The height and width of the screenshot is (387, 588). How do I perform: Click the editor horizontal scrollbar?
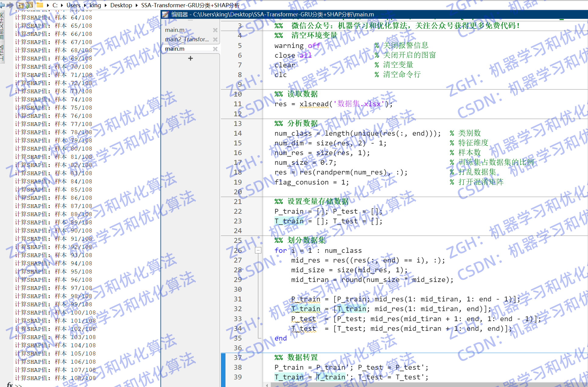(x=425, y=385)
